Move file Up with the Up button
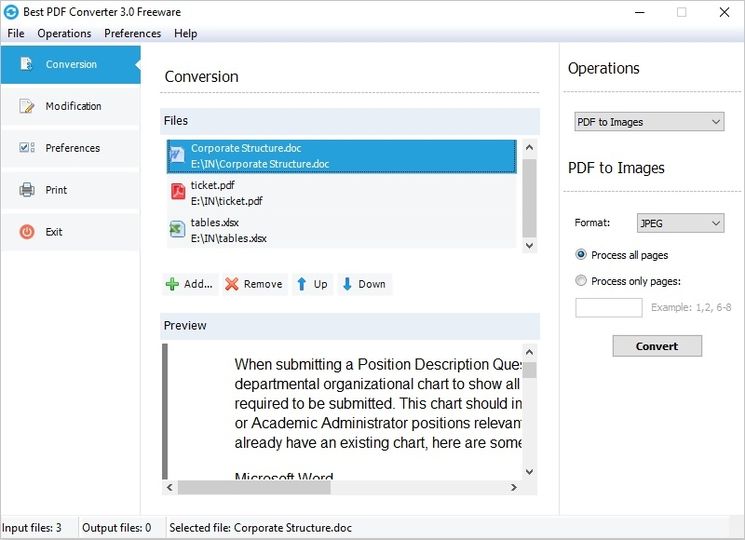The width and height of the screenshot is (745, 540). pyautogui.click(x=312, y=284)
